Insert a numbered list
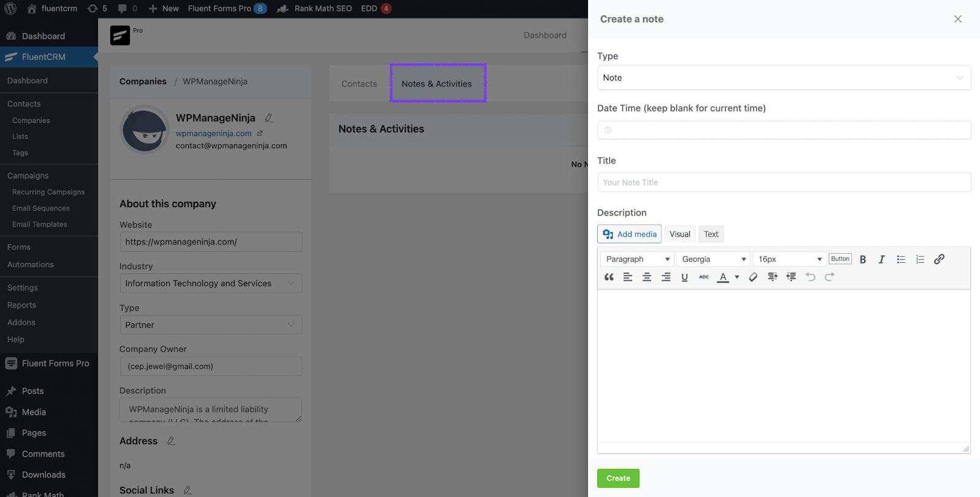Screen dimensions: 980x497 pos(920,259)
